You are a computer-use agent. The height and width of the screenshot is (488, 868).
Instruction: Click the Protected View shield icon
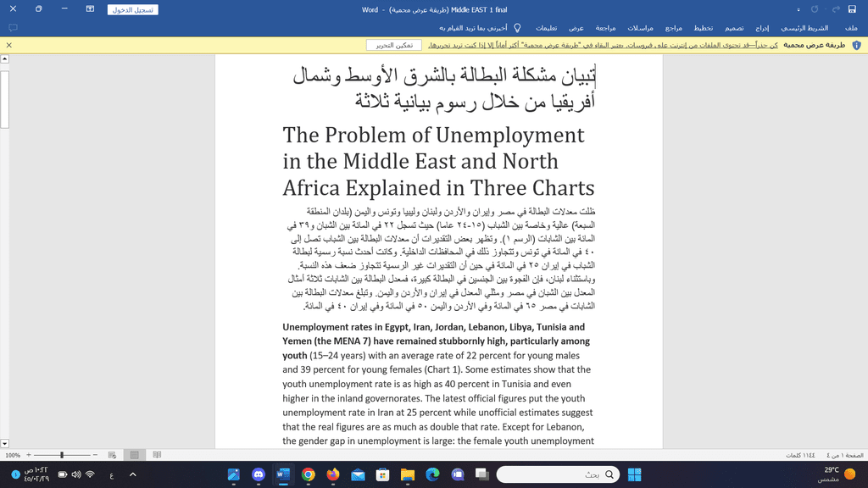click(856, 46)
